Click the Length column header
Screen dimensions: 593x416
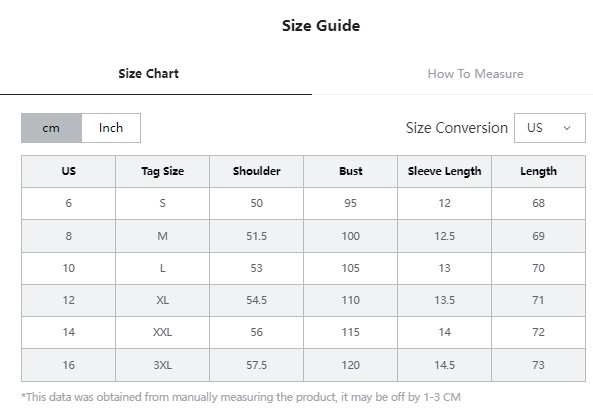tap(539, 171)
